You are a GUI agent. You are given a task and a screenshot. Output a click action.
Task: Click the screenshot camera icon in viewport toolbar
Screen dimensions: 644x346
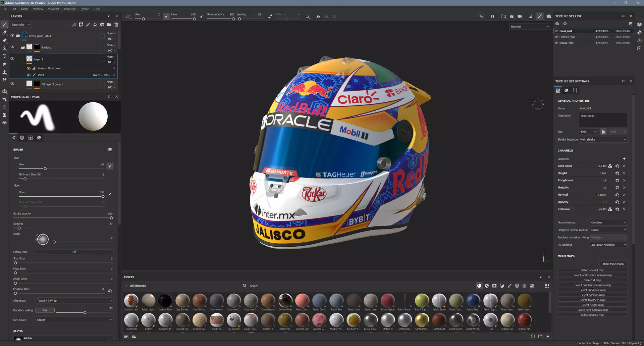(x=548, y=16)
